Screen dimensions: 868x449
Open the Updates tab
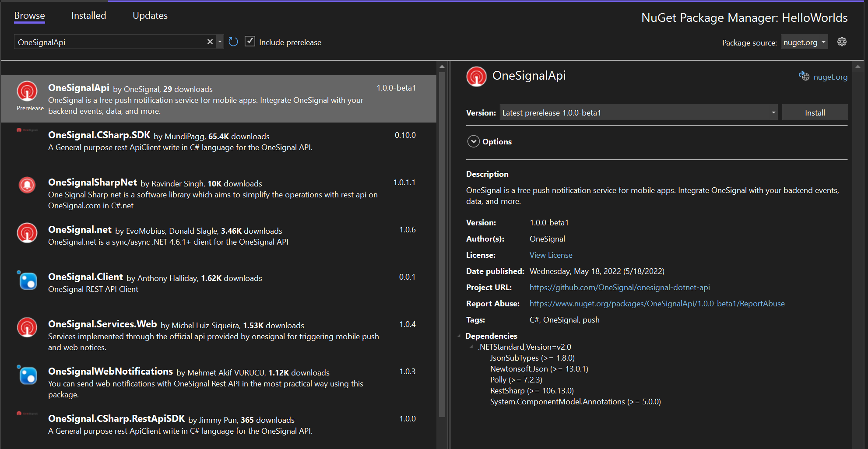pos(150,15)
